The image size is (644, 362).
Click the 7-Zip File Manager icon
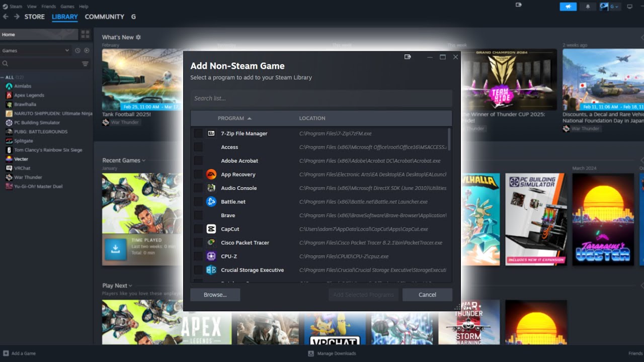pyautogui.click(x=211, y=133)
